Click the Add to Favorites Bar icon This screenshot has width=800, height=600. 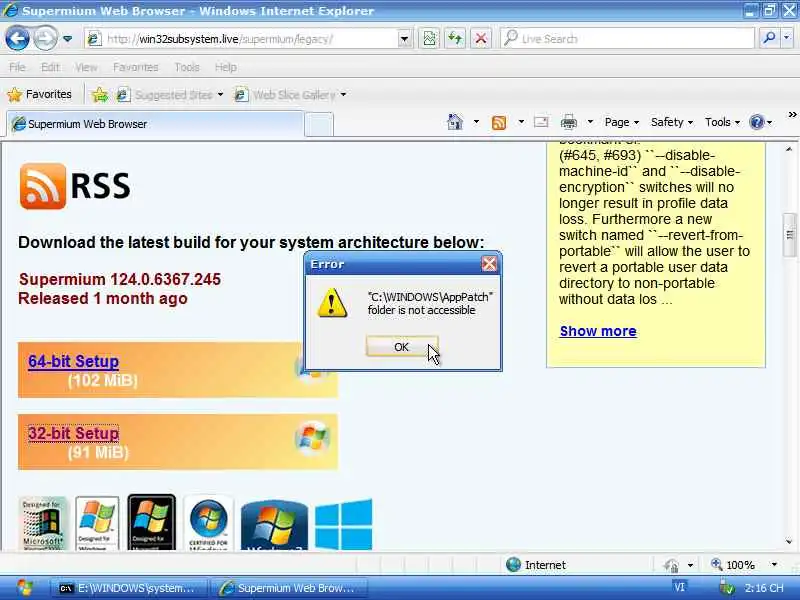[x=101, y=95]
